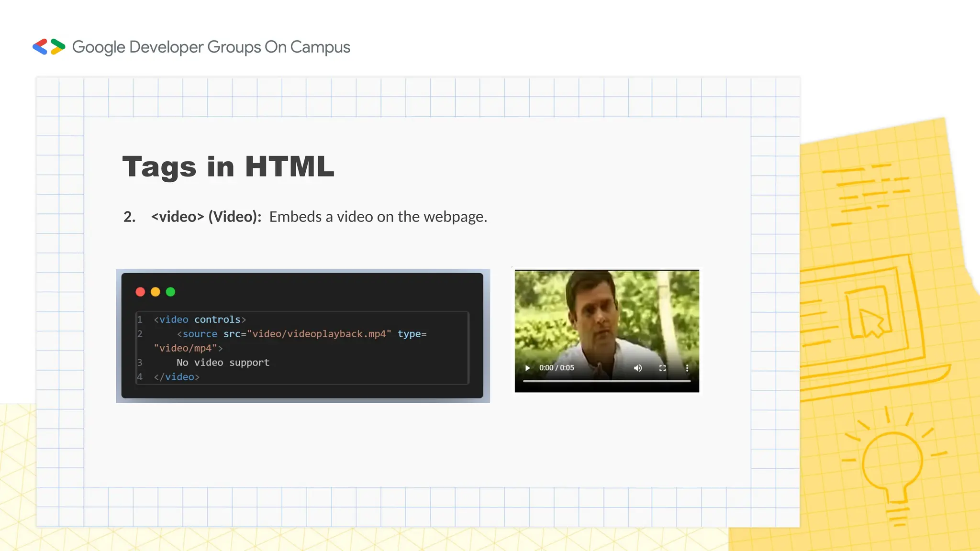Click the yellow dot in code window
Screen dimensions: 980x551
coord(156,292)
